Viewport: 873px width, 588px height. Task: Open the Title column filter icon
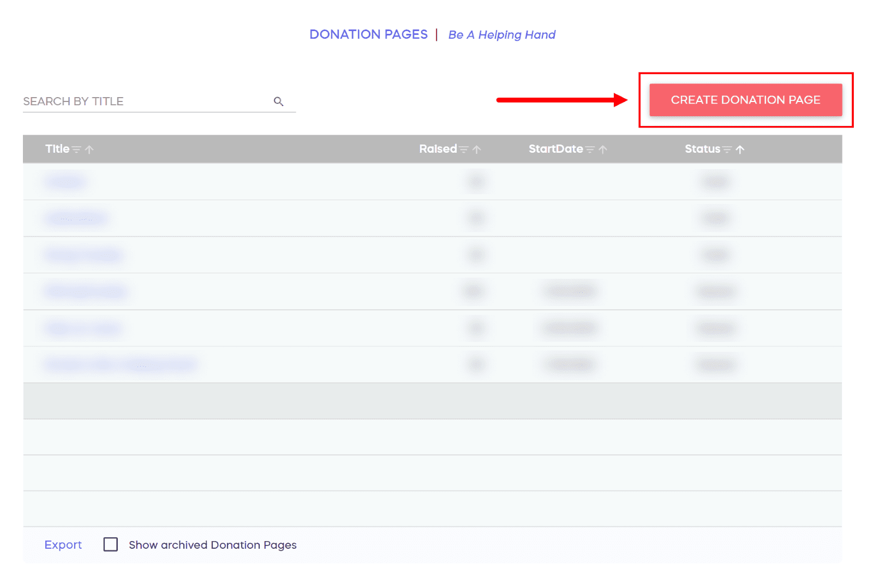click(76, 149)
